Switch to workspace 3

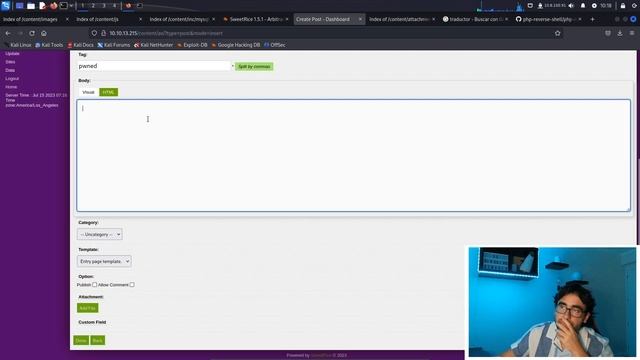coord(104,6)
